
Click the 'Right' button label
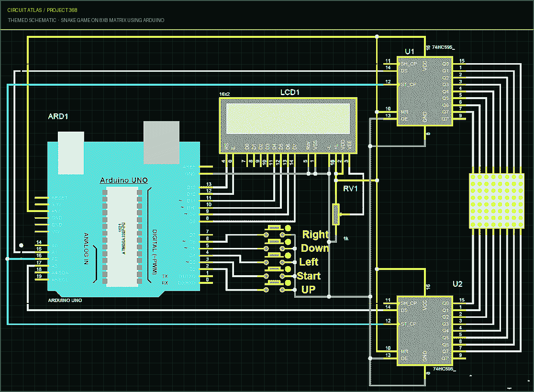point(315,235)
